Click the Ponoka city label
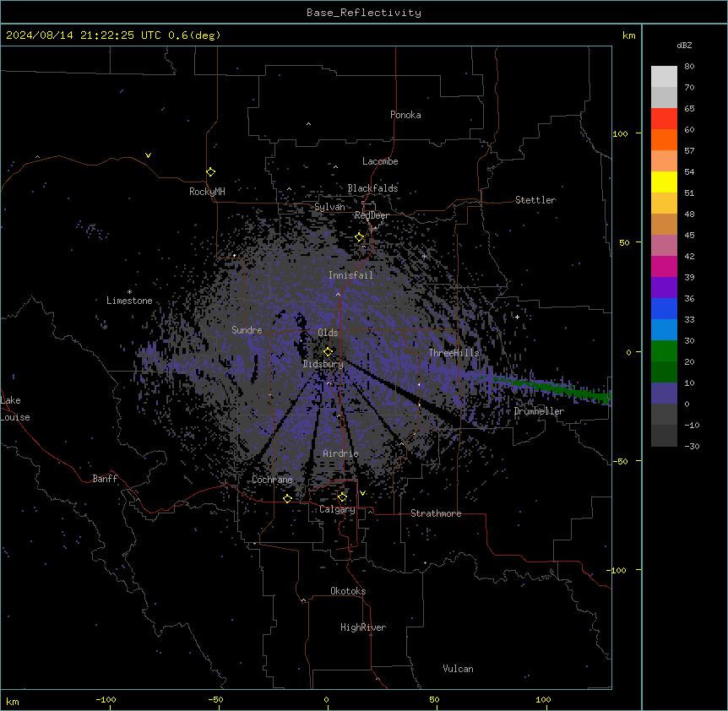This screenshot has width=728, height=711. [x=405, y=115]
